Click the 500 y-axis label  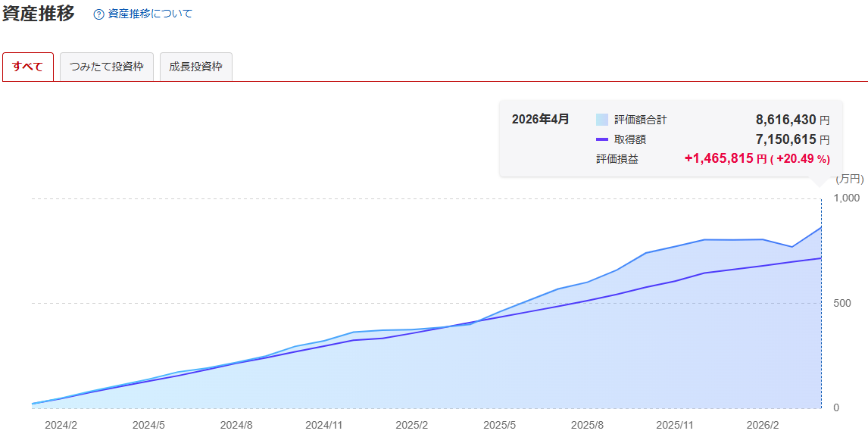[x=842, y=304]
